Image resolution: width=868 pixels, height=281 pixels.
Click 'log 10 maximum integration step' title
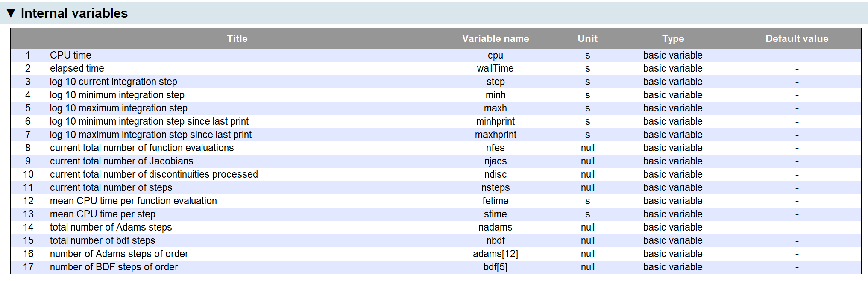pyautogui.click(x=119, y=108)
